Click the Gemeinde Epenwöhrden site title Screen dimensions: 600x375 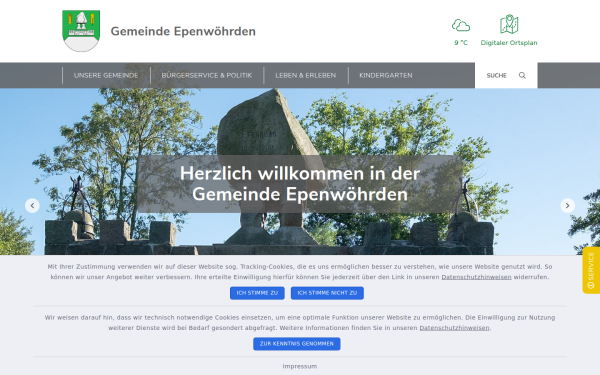[x=183, y=31]
